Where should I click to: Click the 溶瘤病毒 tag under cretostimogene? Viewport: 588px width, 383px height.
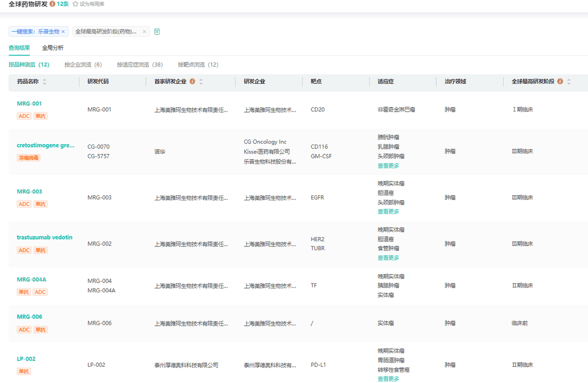(29, 158)
